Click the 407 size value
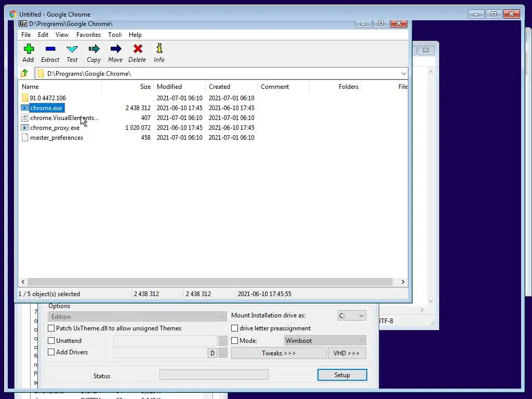 (146, 118)
